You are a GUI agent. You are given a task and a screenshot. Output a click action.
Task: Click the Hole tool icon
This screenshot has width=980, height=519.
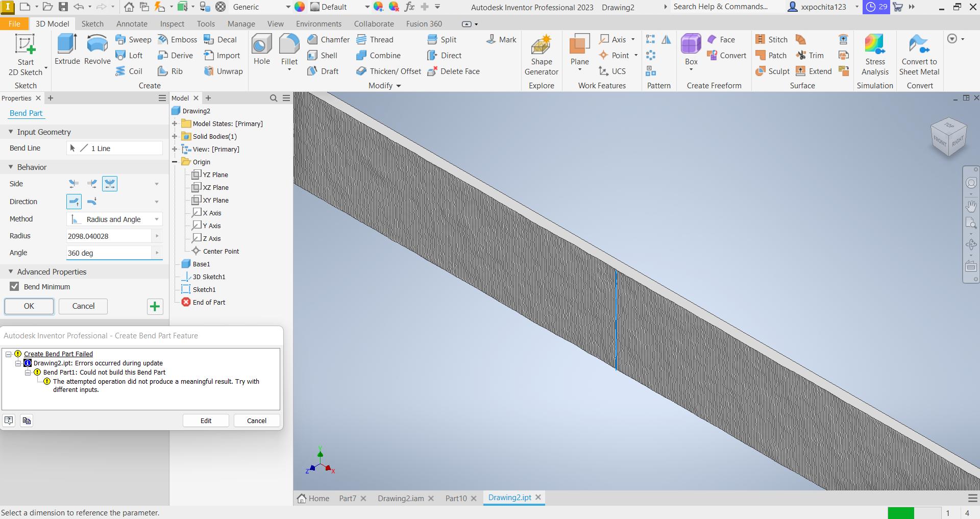(x=261, y=45)
